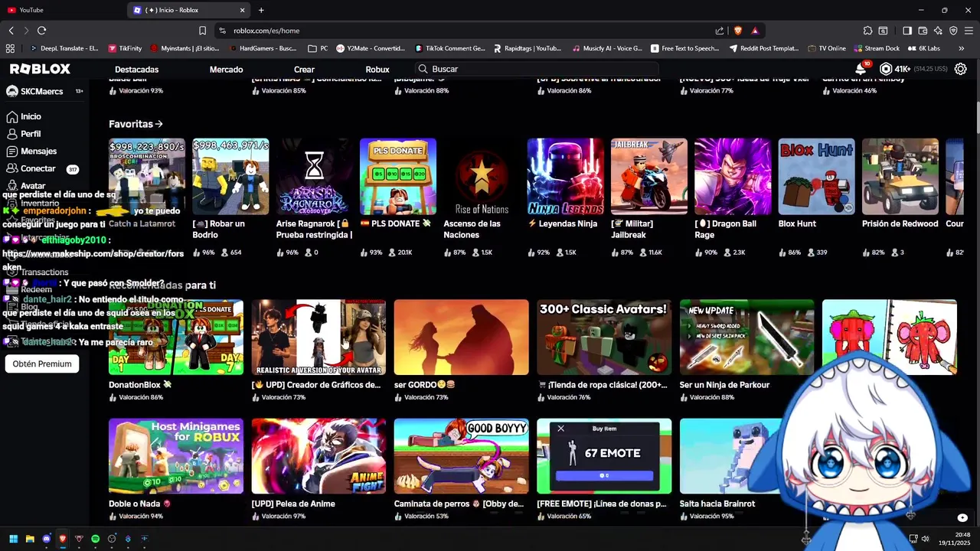Open the browser sidebar panel icon
Image resolution: width=980 pixels, height=551 pixels.
pos(907,31)
